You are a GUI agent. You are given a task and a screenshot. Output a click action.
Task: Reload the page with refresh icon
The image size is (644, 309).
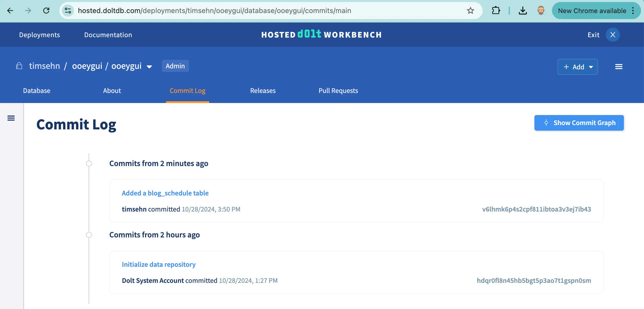(x=46, y=11)
